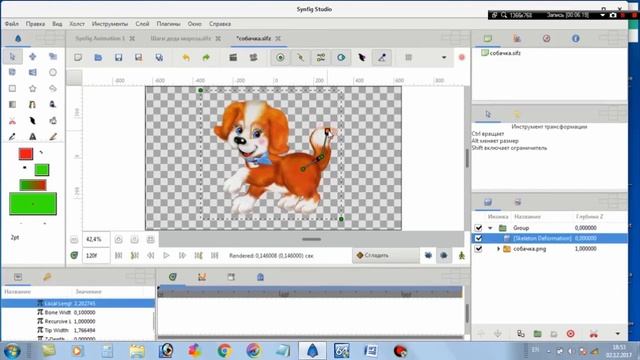This screenshot has width=640, height=360.
Task: Click the Chrome icon in the taskbar
Action: (224, 351)
